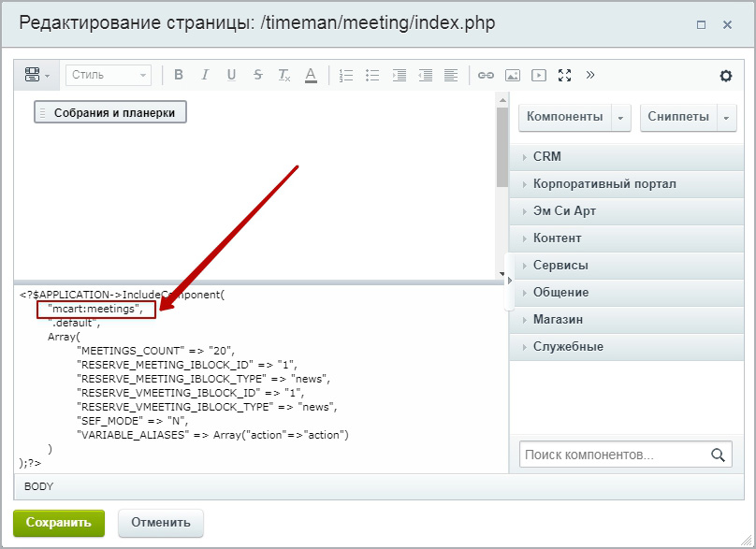Open editor settings gear

tap(726, 76)
